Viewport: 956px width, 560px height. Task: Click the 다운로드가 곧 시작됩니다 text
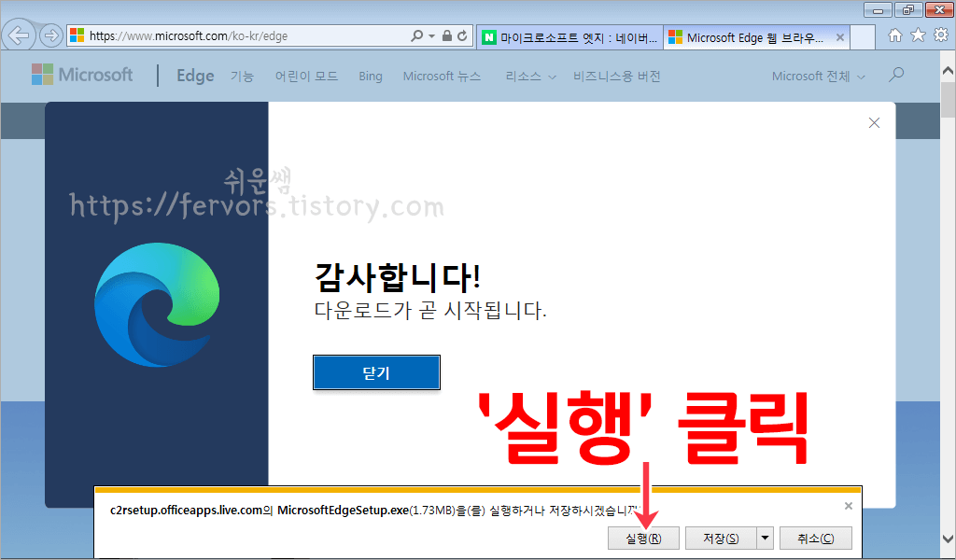[x=430, y=310]
